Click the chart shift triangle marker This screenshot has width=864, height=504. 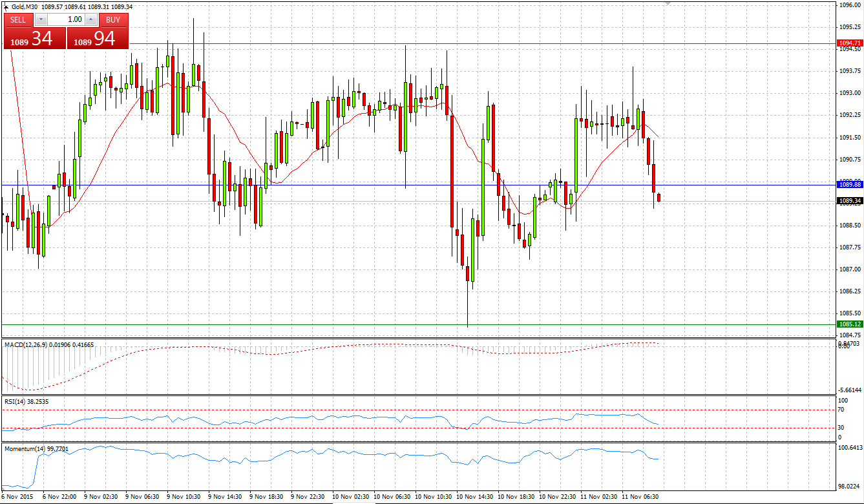point(668,3)
